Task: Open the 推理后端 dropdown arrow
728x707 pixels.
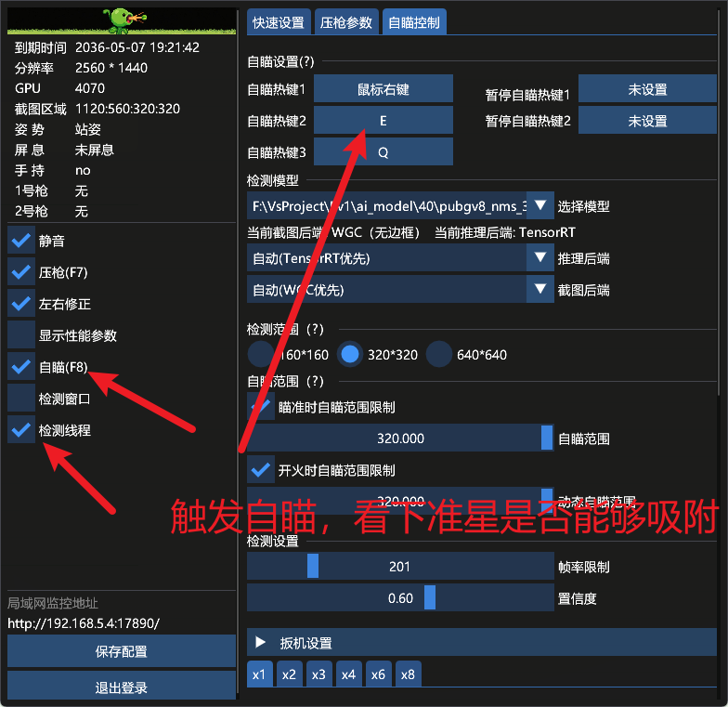Action: coord(540,257)
